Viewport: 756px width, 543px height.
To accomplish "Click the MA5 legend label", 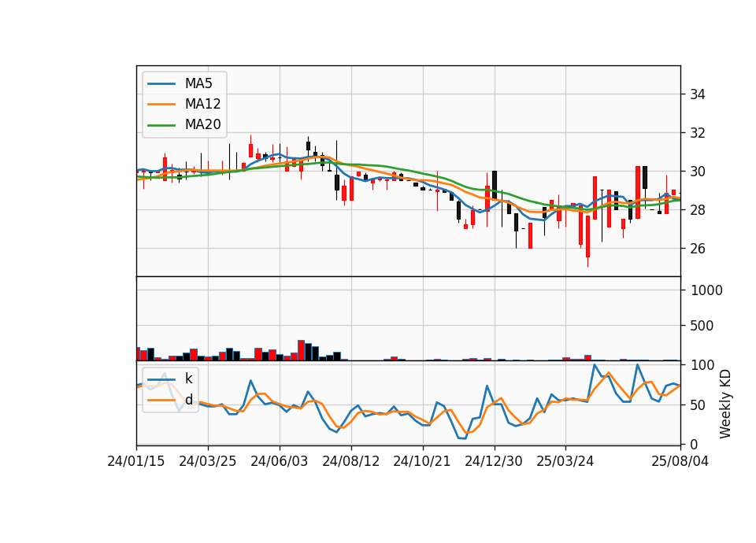I will point(198,83).
